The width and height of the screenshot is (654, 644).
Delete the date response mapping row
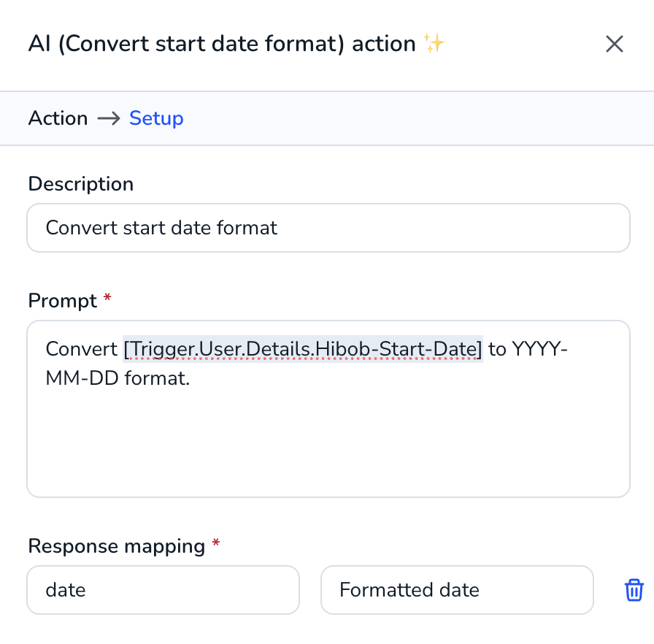[634, 590]
